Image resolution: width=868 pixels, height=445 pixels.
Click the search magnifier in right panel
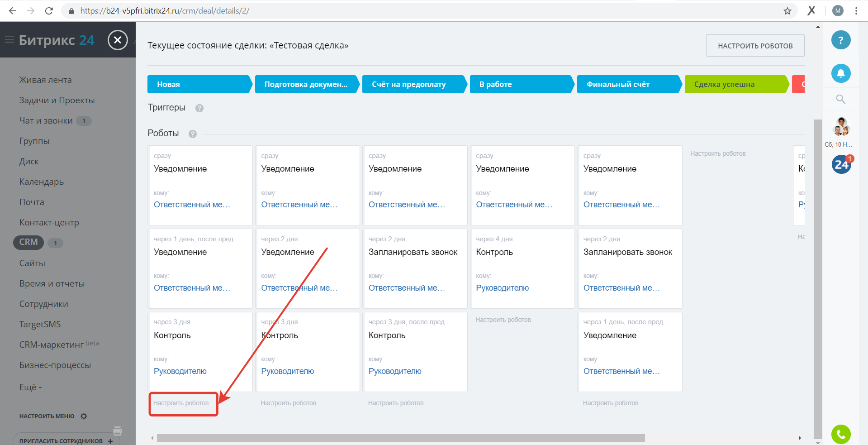pyautogui.click(x=840, y=99)
